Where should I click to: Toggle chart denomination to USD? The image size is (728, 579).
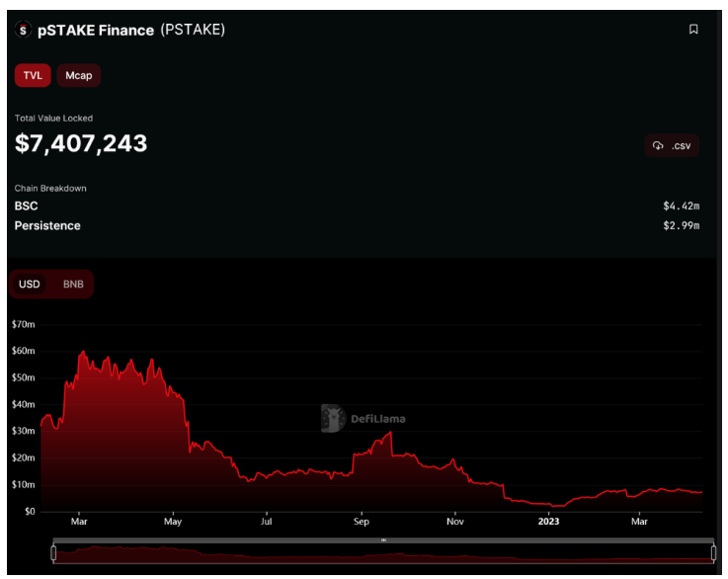pos(30,285)
